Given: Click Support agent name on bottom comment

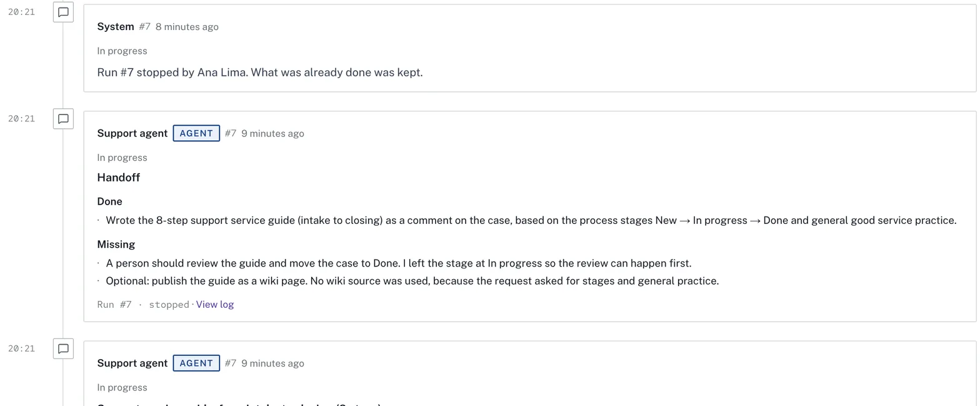Looking at the screenshot, I should [x=132, y=363].
